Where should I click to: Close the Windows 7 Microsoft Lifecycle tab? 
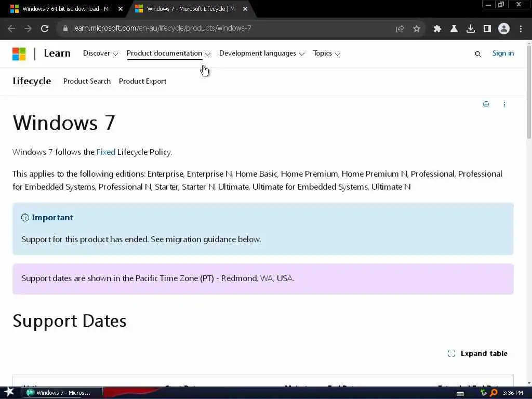click(x=245, y=9)
